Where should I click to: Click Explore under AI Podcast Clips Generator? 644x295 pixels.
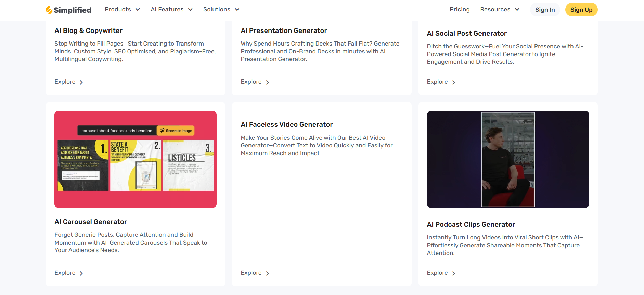point(437,273)
